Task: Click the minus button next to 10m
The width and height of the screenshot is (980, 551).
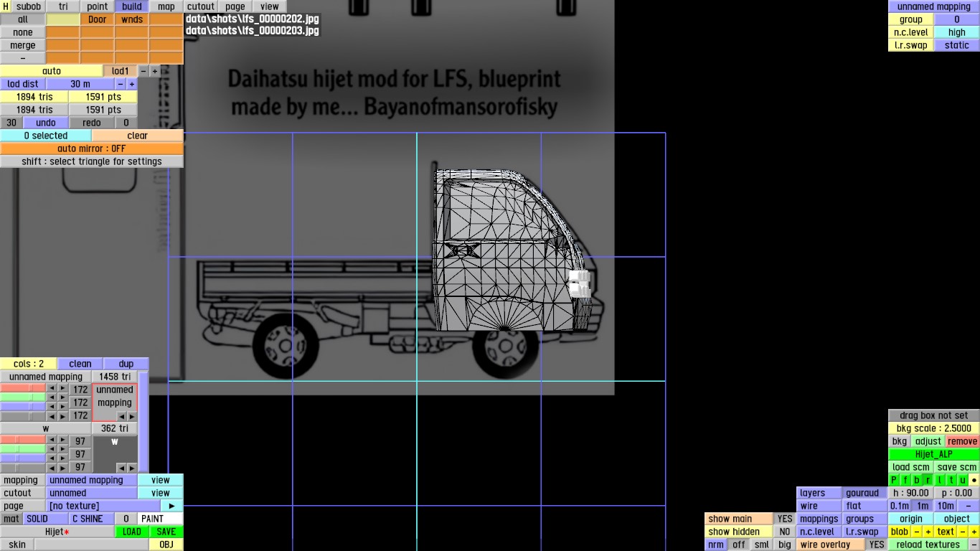Action: (969, 506)
